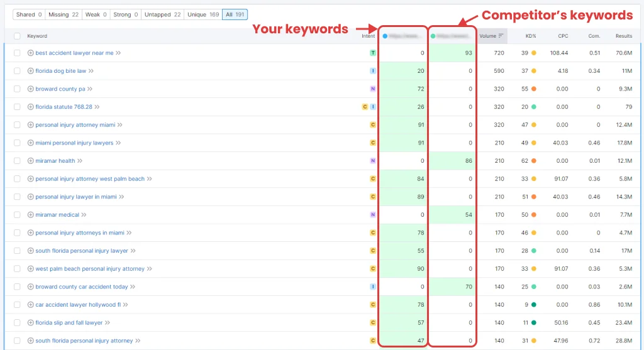Open the 'personal injury attorney miami' keyword link
This screenshot has width=644, height=350.
75,125
